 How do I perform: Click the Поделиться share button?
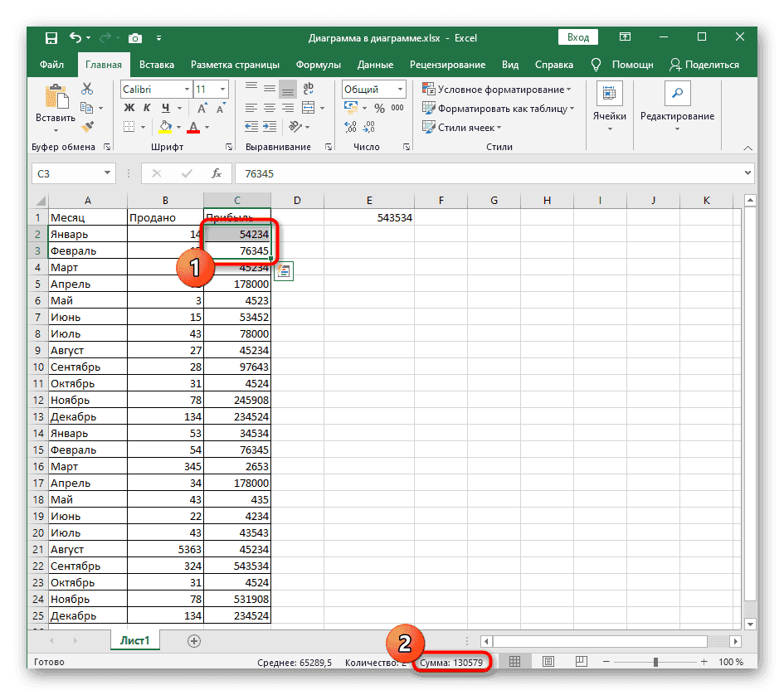pyautogui.click(x=704, y=65)
